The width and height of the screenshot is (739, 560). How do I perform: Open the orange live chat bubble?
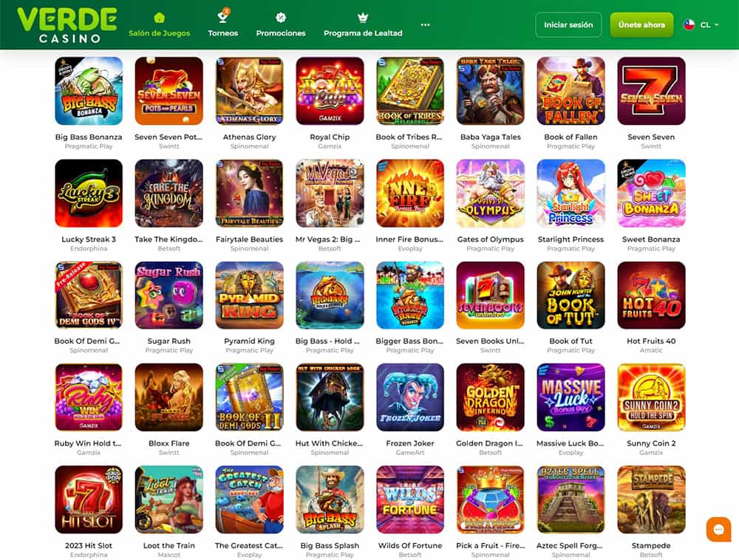click(718, 530)
